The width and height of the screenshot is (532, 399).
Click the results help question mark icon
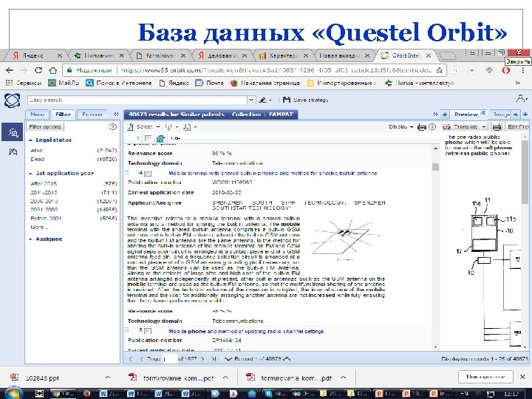(x=432, y=127)
